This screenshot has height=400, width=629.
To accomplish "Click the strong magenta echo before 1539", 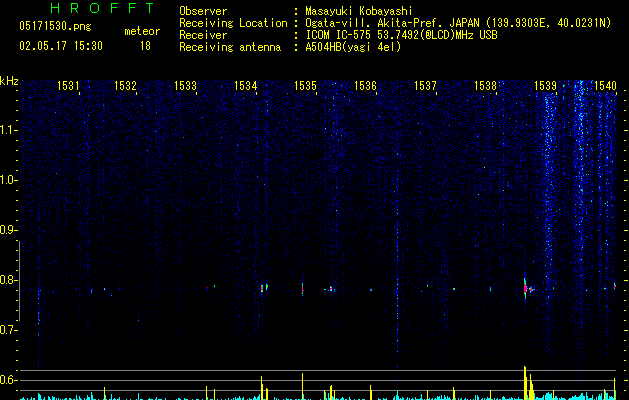I will [526, 289].
